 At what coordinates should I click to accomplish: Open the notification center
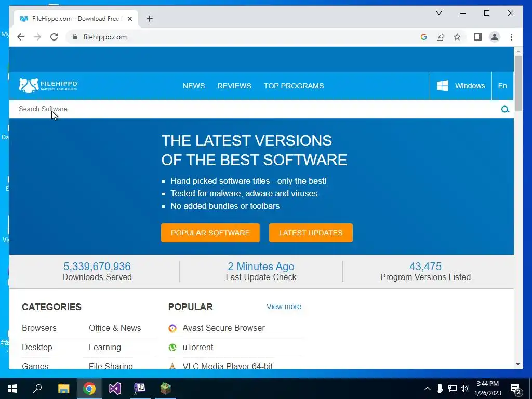(x=516, y=389)
